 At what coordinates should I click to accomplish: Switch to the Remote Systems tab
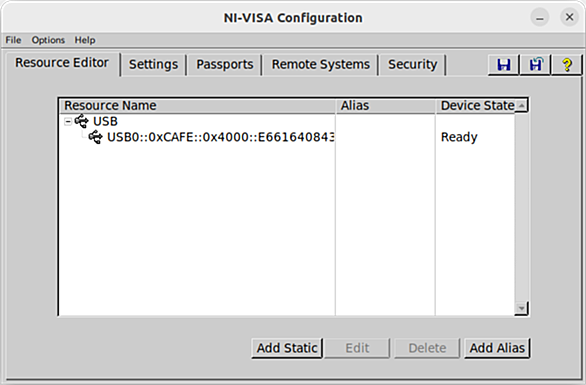click(321, 65)
